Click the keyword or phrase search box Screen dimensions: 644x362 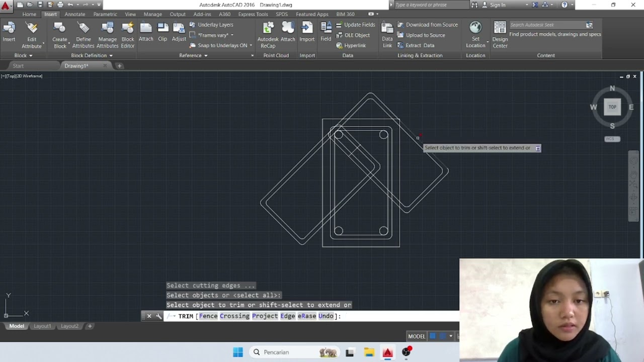click(x=431, y=5)
